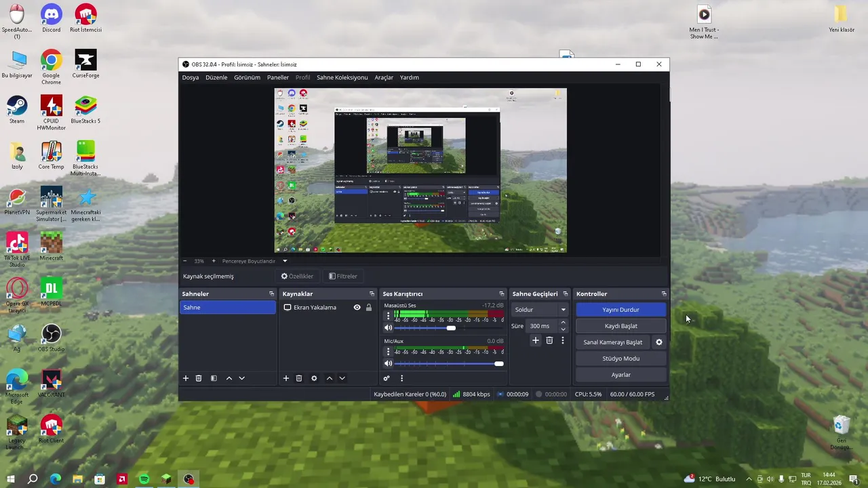The height and width of the screenshot is (488, 868).
Task: Mute Mic/Aux speaker icon
Action: 389,364
